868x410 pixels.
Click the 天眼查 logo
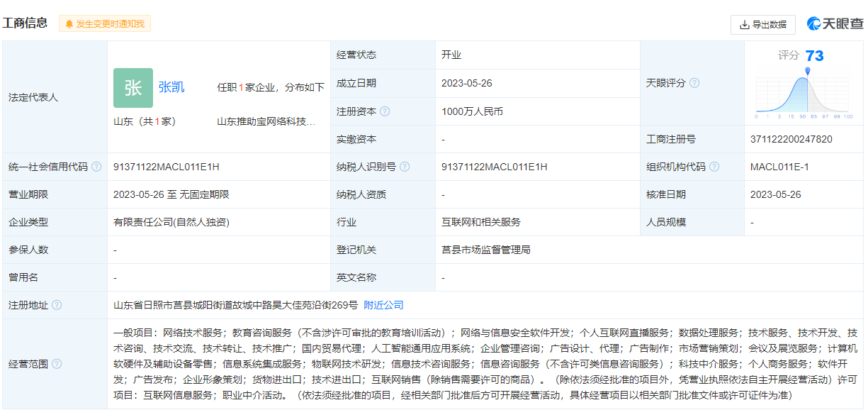coord(835,23)
